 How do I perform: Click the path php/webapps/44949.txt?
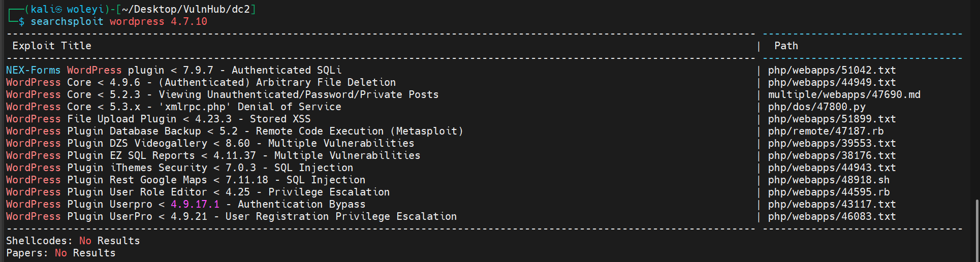click(x=832, y=82)
